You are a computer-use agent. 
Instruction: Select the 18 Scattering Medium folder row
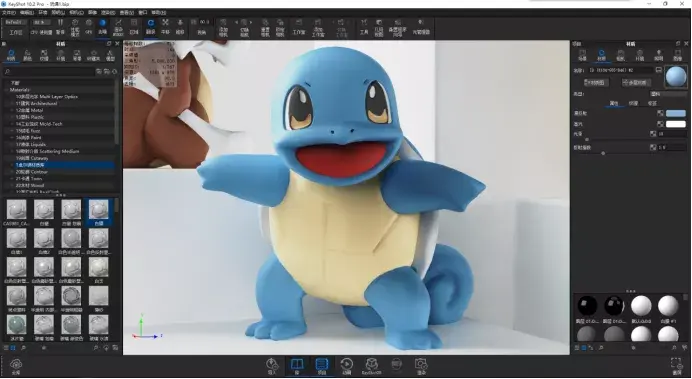60,151
